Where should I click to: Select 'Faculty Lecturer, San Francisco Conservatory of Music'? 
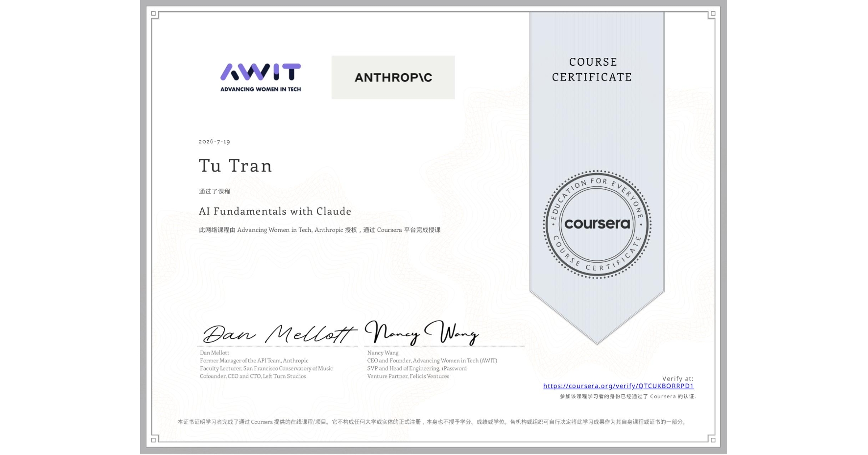coord(266,368)
